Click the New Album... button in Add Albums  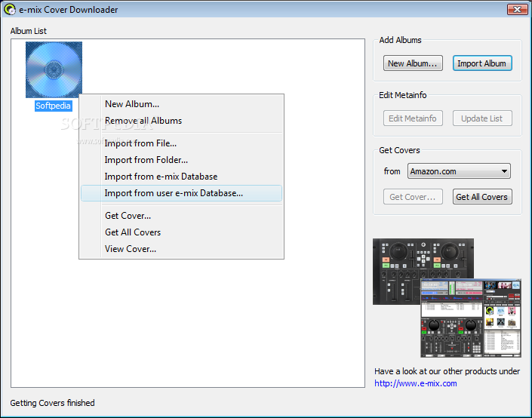tap(413, 63)
